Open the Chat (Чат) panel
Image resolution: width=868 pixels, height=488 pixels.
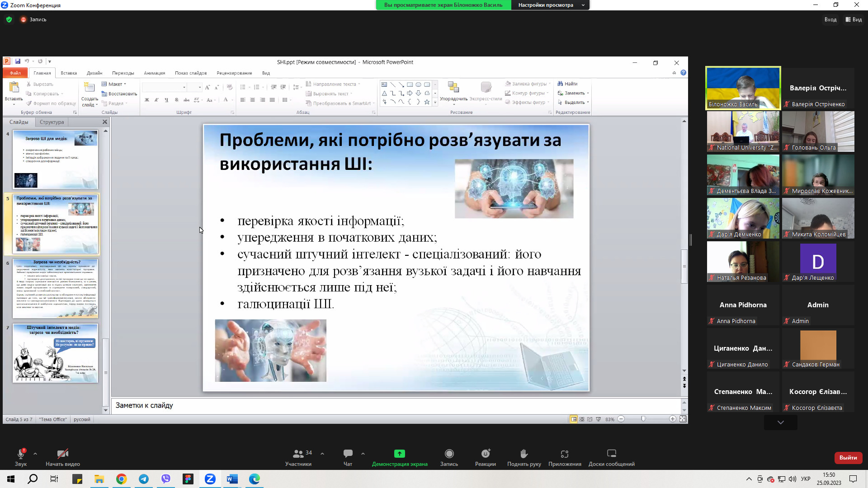tap(348, 454)
